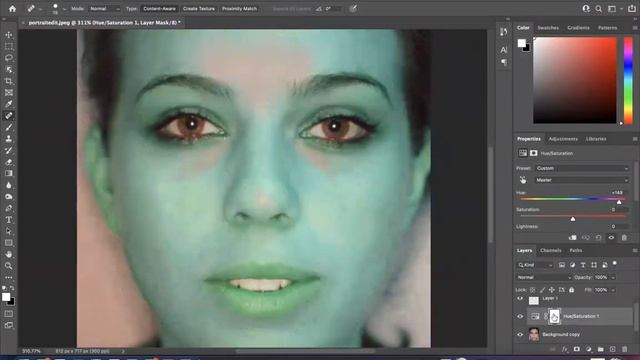
Task: Select the Horizontal Type tool
Action: tap(9, 220)
